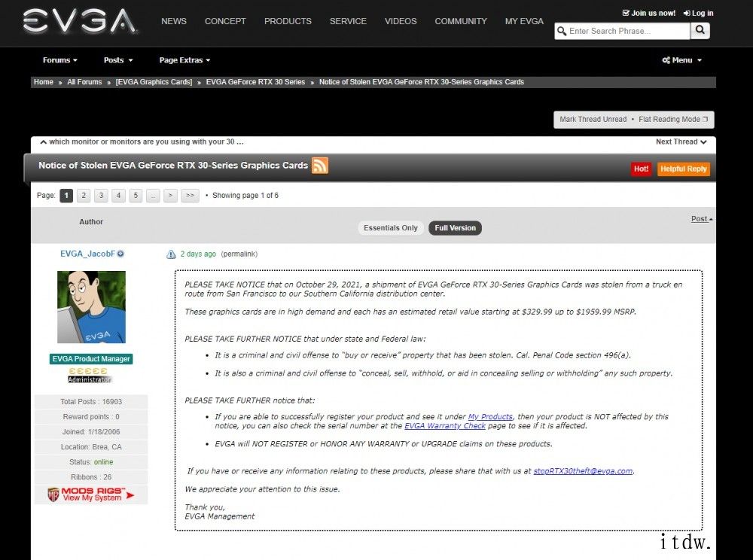Click the EVGA logo
This screenshot has width=753, height=560.
[80, 22]
